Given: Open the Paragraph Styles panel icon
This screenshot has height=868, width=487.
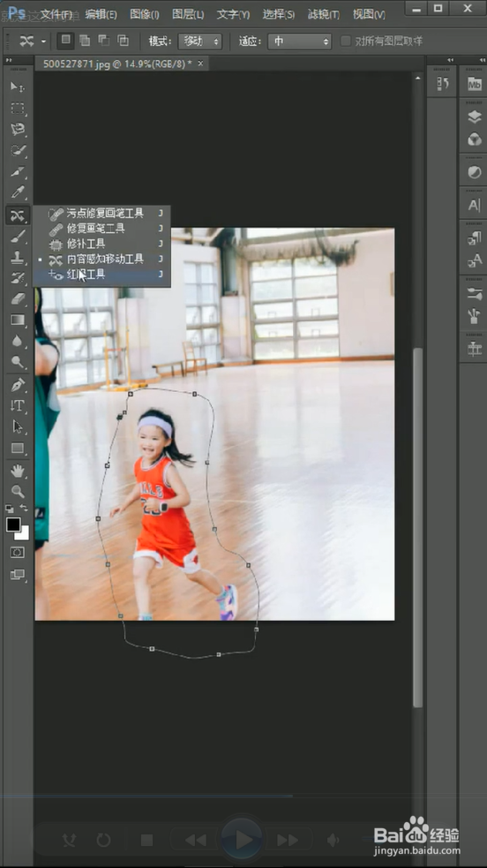Looking at the screenshot, I should click(x=475, y=238).
